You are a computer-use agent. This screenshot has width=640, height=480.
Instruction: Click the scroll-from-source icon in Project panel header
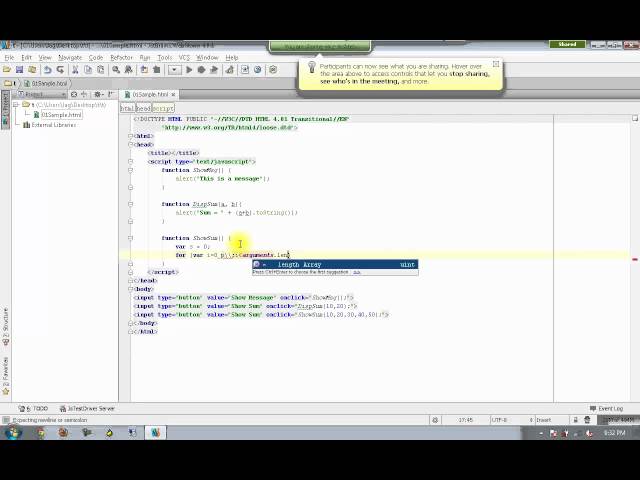74,94
